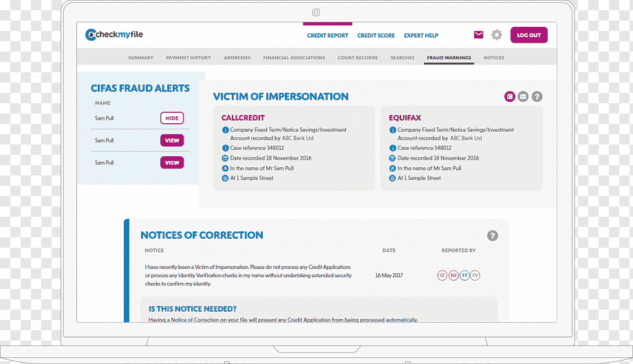
Task: Click the CV agency badge
Action: [475, 275]
